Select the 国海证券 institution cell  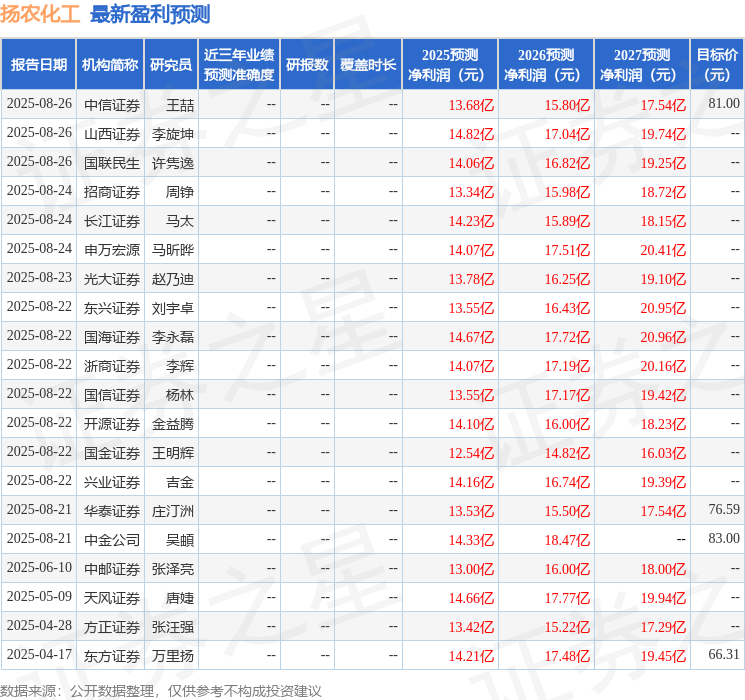click(112, 337)
